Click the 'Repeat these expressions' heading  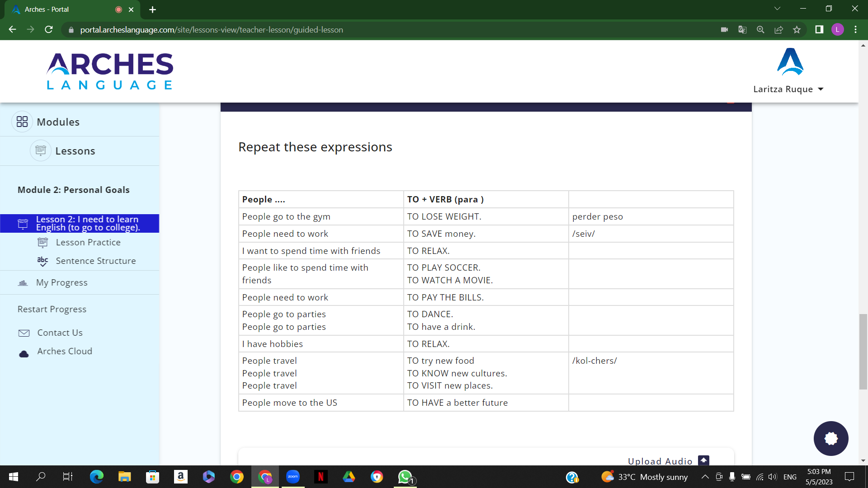(315, 147)
